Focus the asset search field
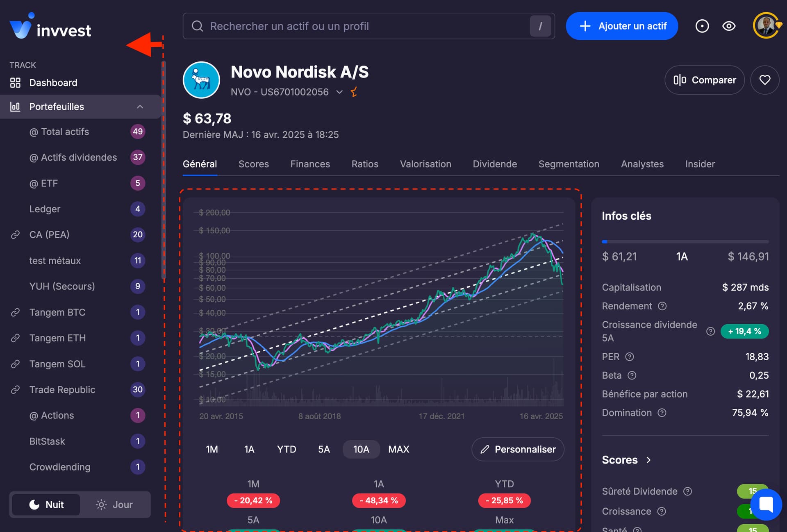The width and height of the screenshot is (787, 532). 368,26
